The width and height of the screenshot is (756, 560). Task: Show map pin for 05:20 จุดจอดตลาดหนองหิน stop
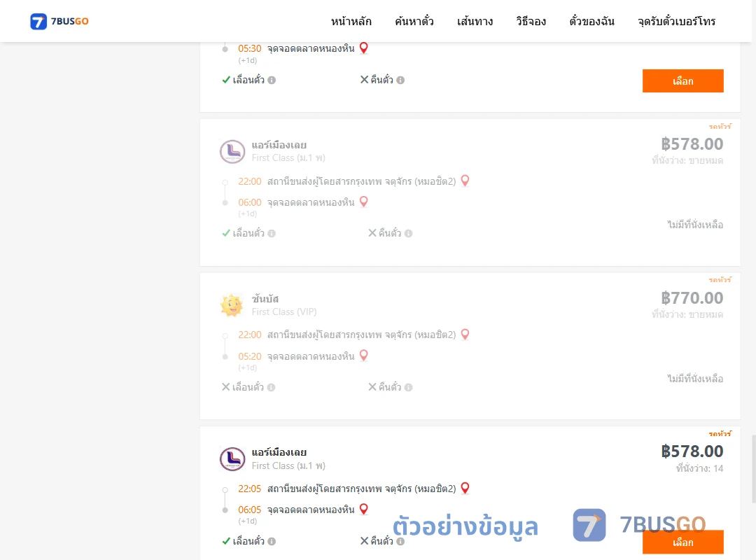tap(364, 356)
